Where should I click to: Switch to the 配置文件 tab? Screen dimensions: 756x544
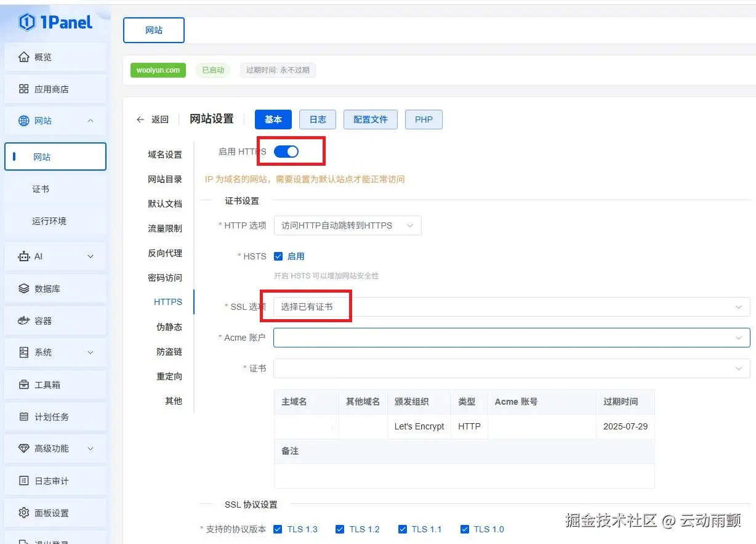click(x=370, y=119)
